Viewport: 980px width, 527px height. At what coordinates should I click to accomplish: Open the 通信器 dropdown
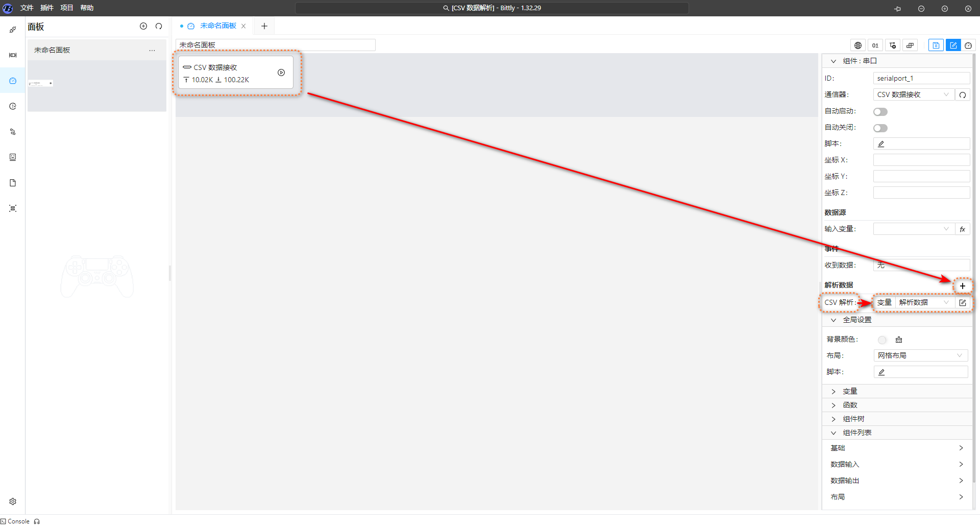[x=913, y=94]
